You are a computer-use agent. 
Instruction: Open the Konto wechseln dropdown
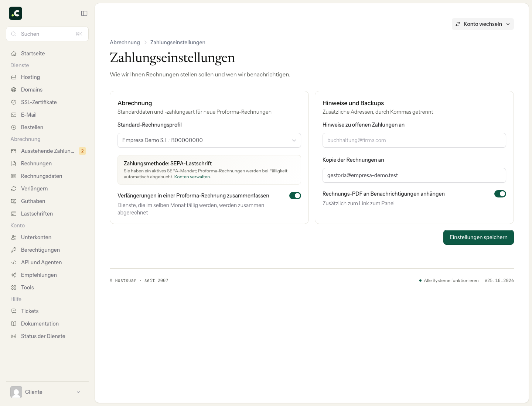tap(483, 24)
